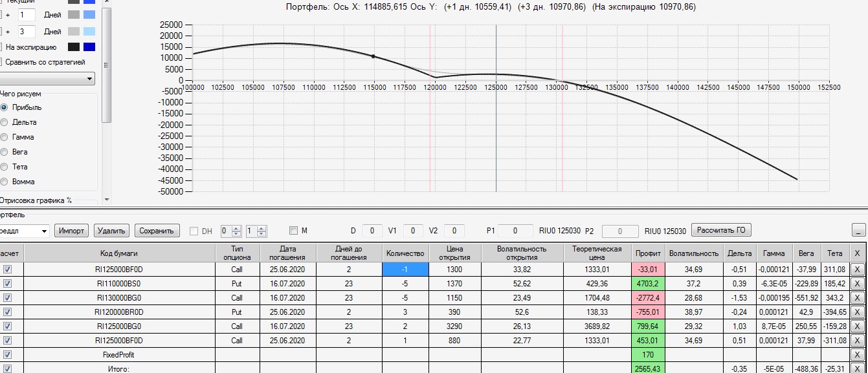This screenshot has width=868, height=373.
Task: Click the Количество column header
Action: (x=405, y=253)
